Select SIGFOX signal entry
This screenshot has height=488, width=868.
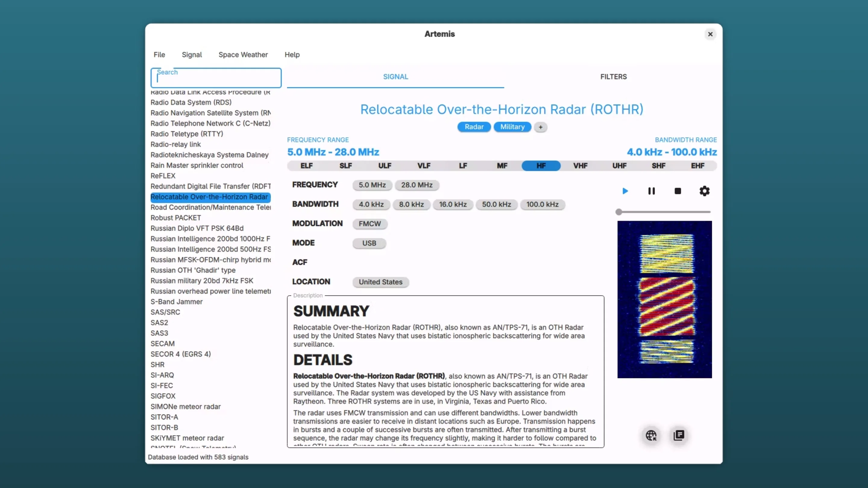[211, 396]
